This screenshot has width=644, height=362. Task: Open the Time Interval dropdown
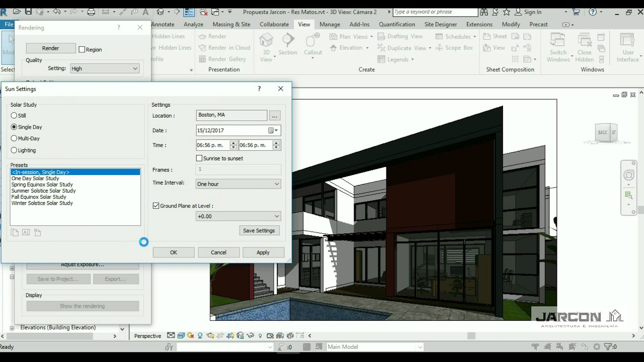238,184
